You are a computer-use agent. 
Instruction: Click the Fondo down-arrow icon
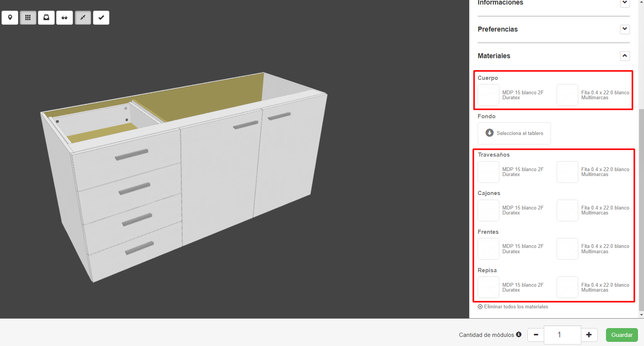(x=489, y=133)
